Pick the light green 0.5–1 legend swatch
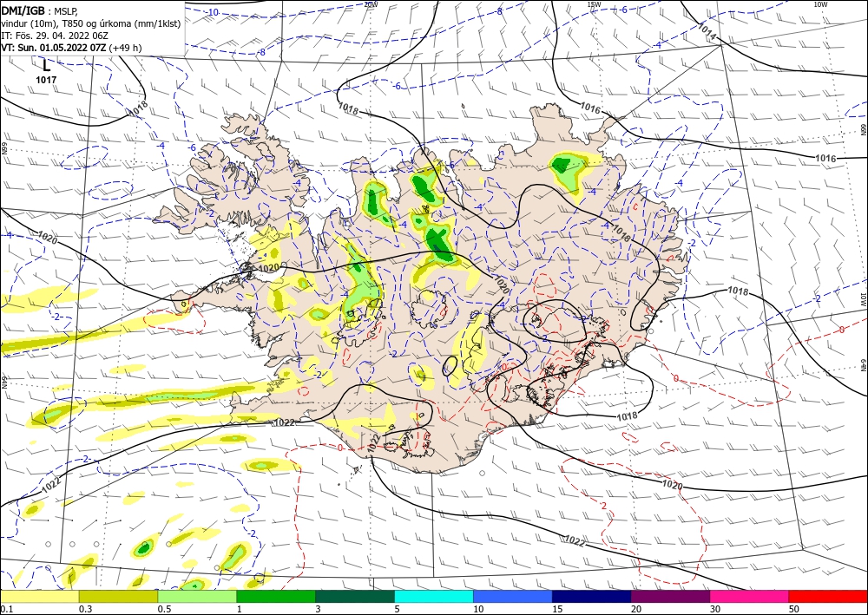This screenshot has width=868, height=615. pos(197,596)
